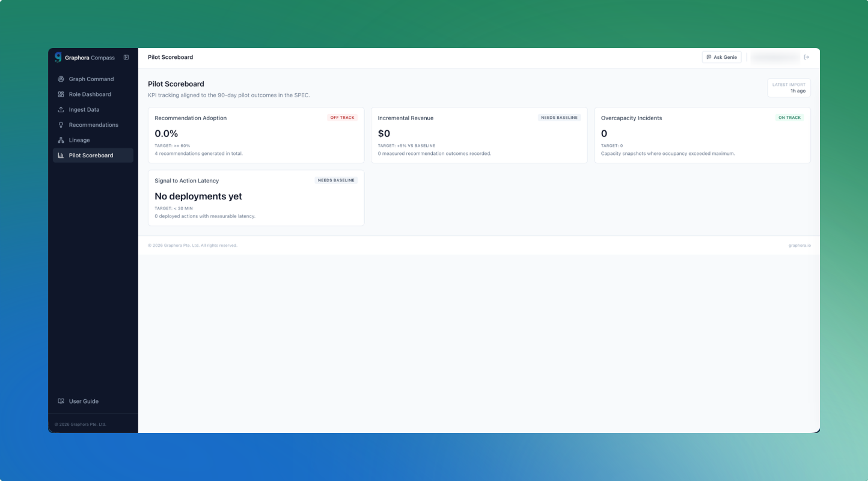Viewport: 868px width, 481px height.
Task: Click the Ingest Data upload icon
Action: 61,110
